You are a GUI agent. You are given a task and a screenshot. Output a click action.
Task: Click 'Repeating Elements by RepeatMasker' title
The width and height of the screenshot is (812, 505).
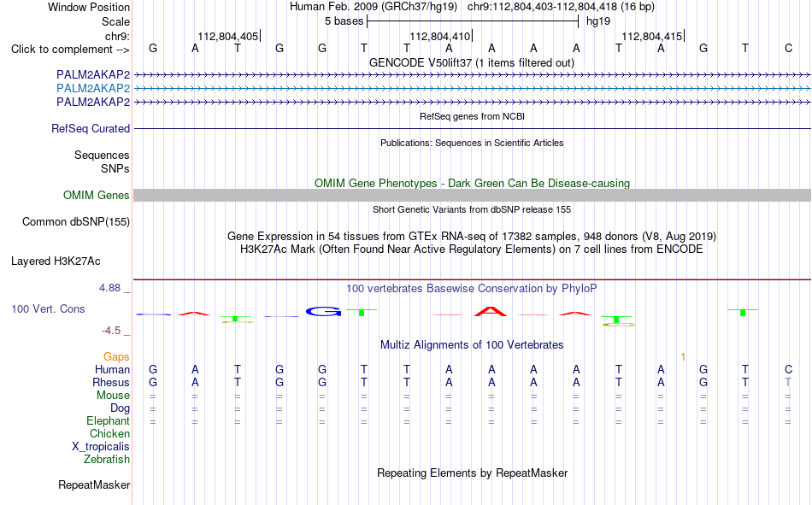click(x=473, y=473)
